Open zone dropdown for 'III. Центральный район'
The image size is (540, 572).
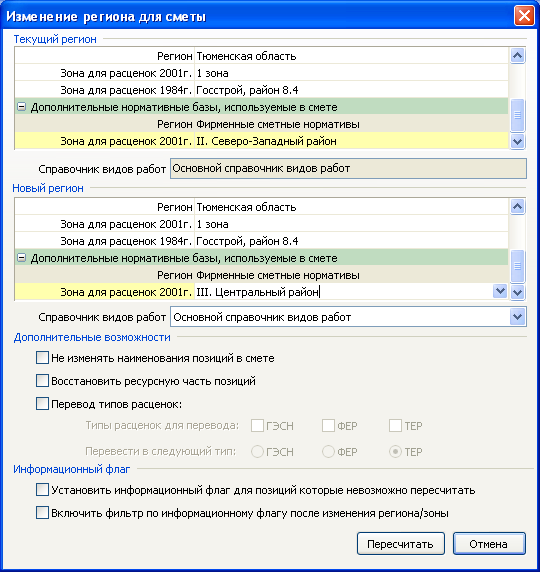[x=500, y=291]
